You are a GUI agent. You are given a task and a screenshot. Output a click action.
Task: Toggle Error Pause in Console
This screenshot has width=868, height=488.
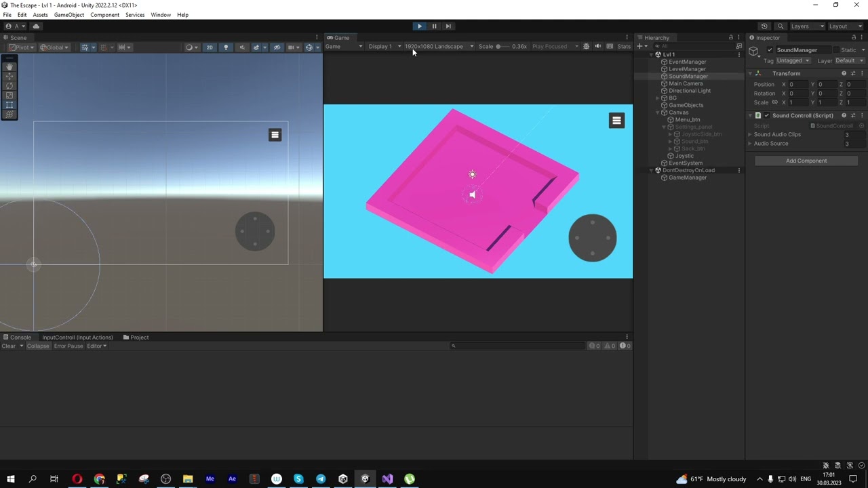pyautogui.click(x=68, y=346)
